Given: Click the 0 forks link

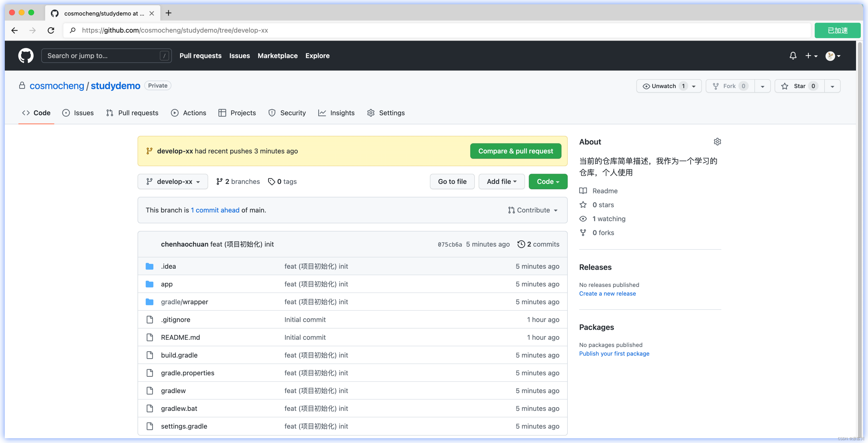Looking at the screenshot, I should [603, 233].
